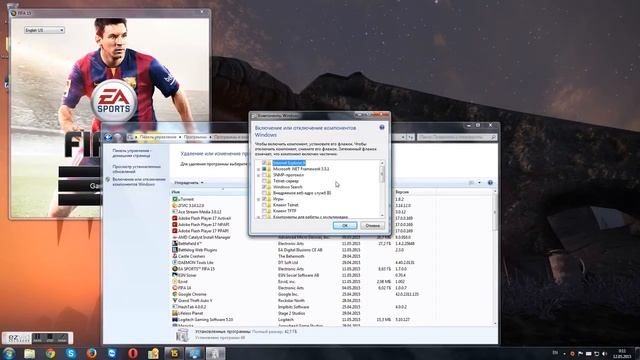Launch File Explorer from the taskbar
This screenshot has width=640, height=360.
coord(29,353)
